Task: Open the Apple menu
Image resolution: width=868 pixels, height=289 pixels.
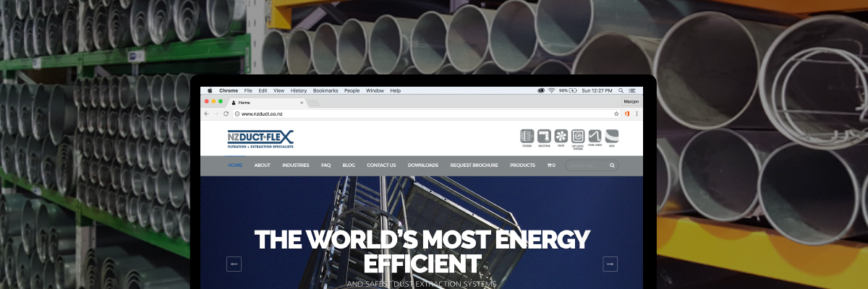Action: click(x=210, y=90)
